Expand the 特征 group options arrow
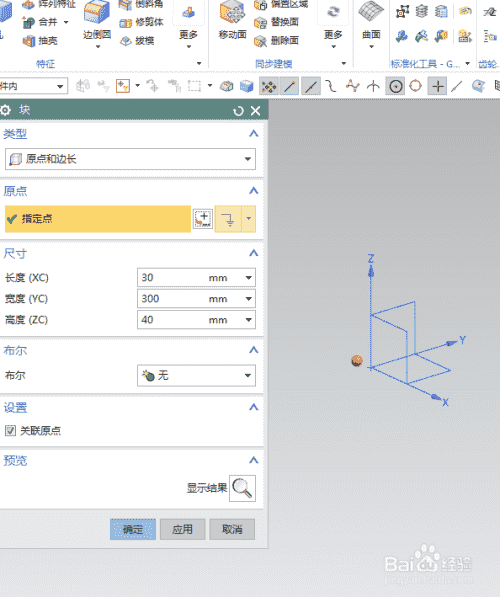The height and width of the screenshot is (597, 500). [x=199, y=64]
